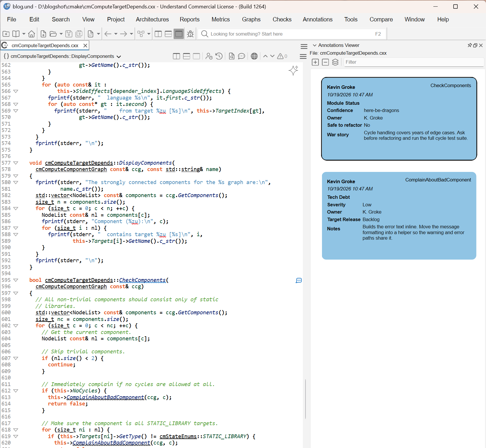Toggle editor single view button
This screenshot has height=448, width=486.
[196, 56]
